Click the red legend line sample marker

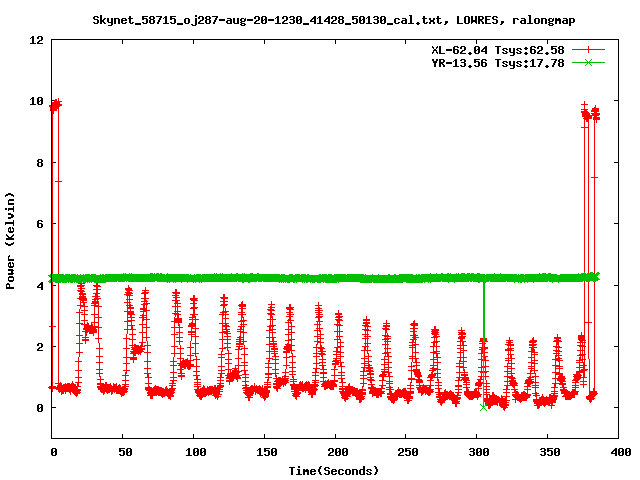pyautogui.click(x=588, y=50)
